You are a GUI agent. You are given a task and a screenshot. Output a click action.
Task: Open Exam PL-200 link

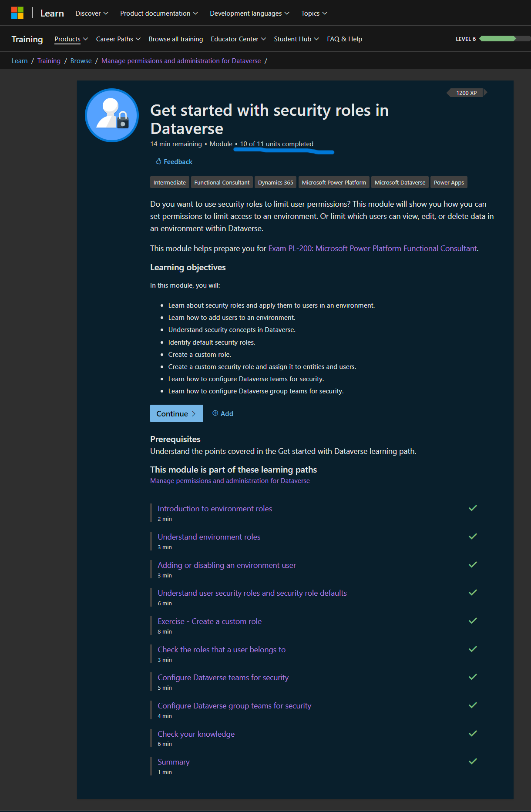point(373,248)
